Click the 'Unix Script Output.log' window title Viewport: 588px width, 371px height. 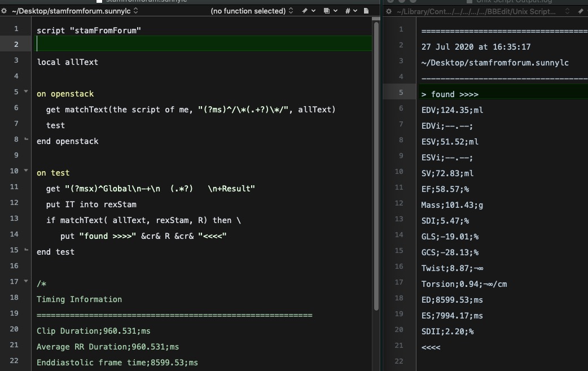pyautogui.click(x=514, y=2)
